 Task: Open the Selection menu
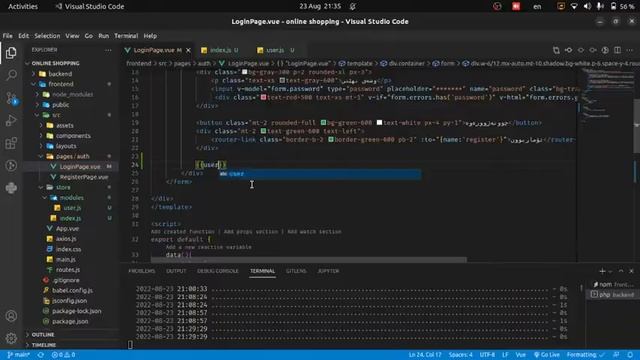click(x=47, y=36)
